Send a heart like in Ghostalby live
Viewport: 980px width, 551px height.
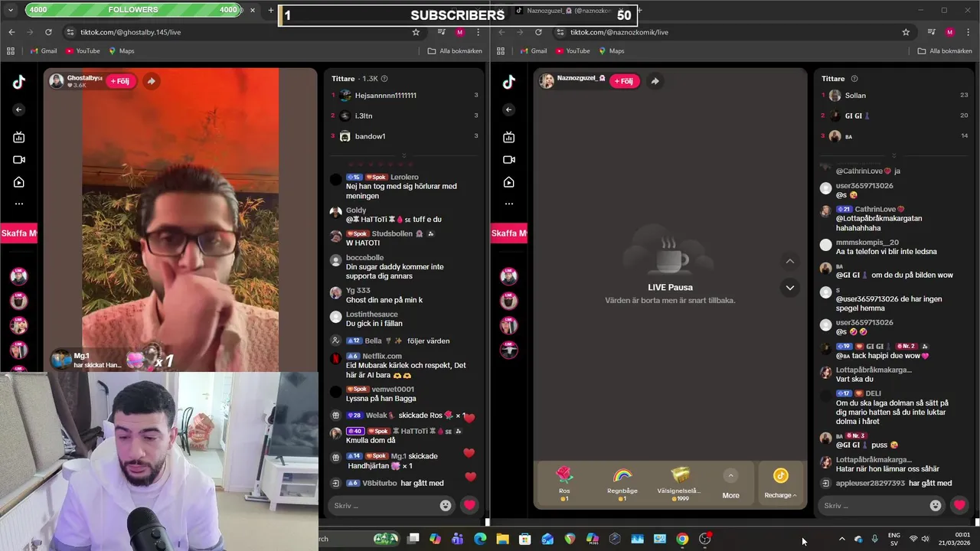point(470,505)
